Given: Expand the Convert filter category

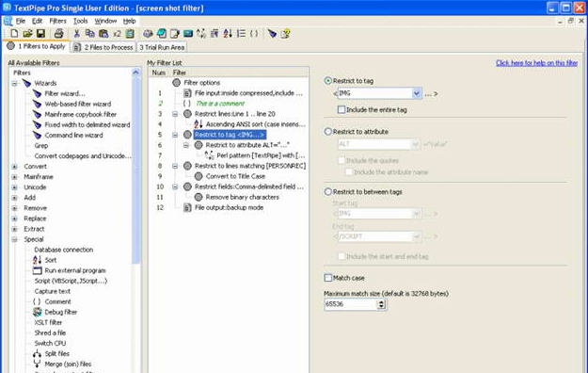Looking at the screenshot, I should (x=15, y=167).
